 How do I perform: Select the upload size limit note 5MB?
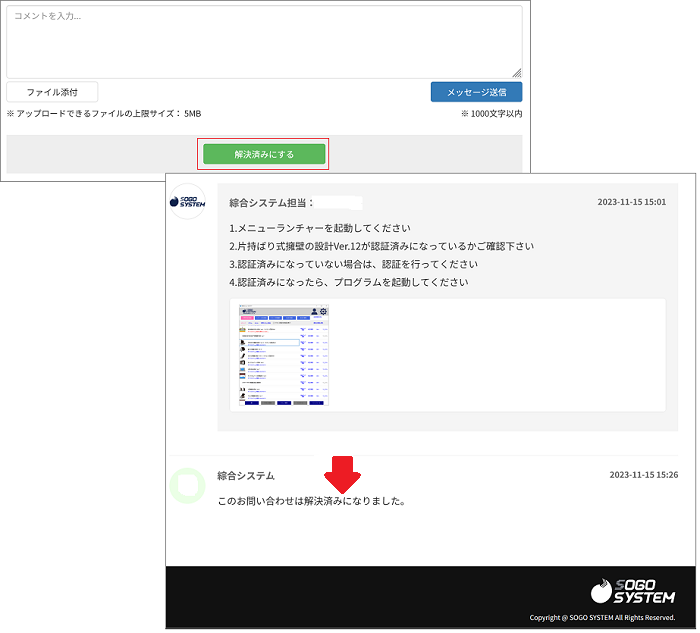coord(104,114)
